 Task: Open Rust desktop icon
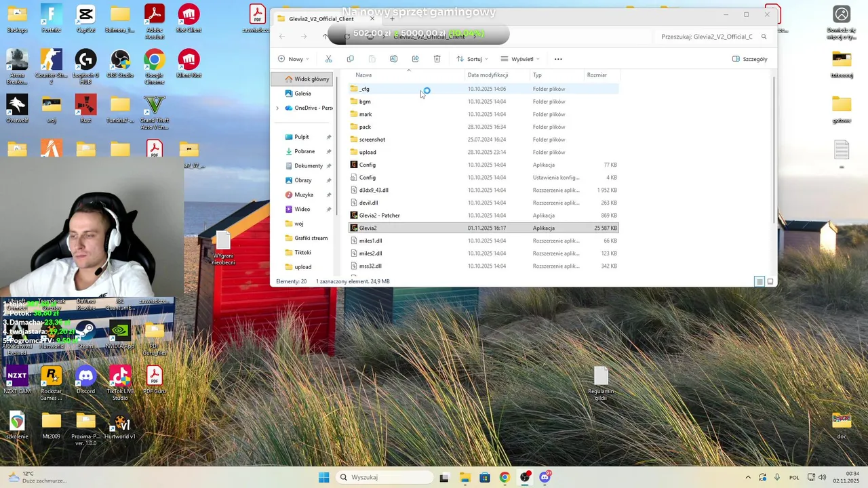[85, 108]
